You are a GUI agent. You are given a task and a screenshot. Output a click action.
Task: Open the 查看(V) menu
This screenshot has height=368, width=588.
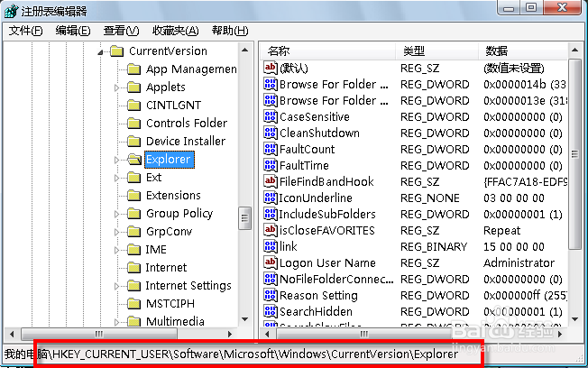[121, 31]
